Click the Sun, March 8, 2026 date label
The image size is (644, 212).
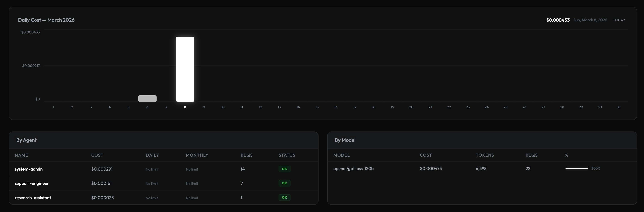pyautogui.click(x=590, y=20)
